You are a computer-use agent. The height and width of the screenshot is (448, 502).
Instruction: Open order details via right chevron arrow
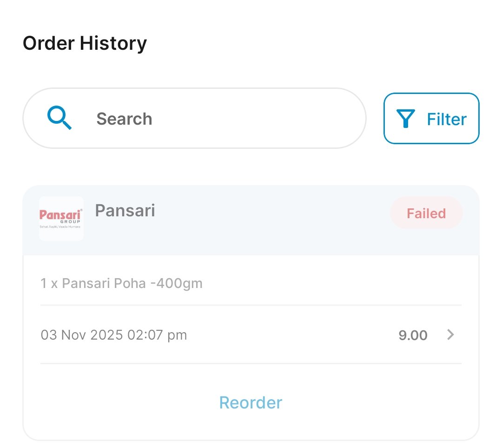click(x=450, y=334)
